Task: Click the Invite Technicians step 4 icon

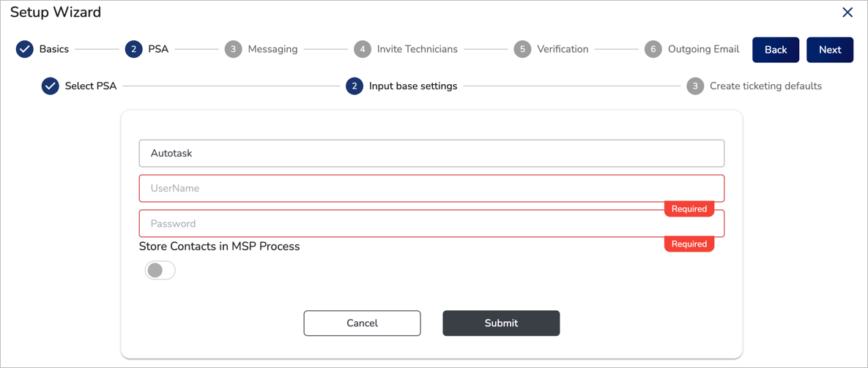Action: 362,50
